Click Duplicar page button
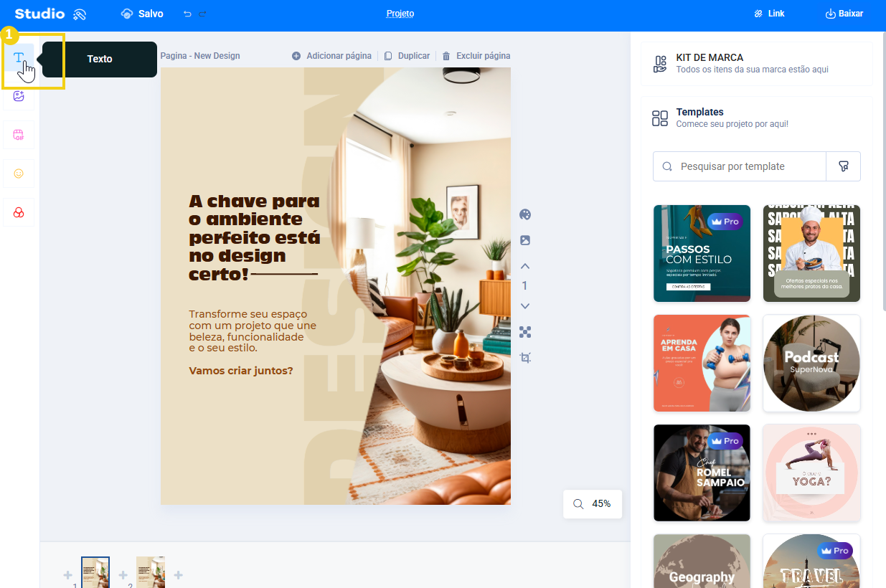 [x=407, y=56]
